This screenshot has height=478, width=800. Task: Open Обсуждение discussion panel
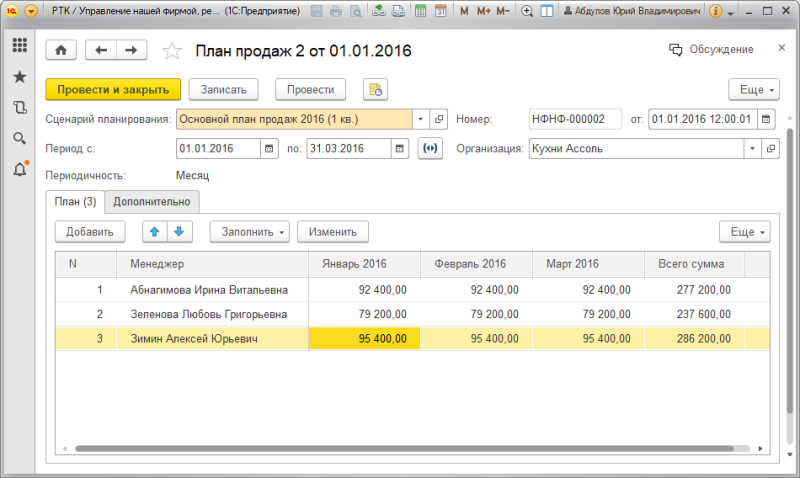[711, 49]
